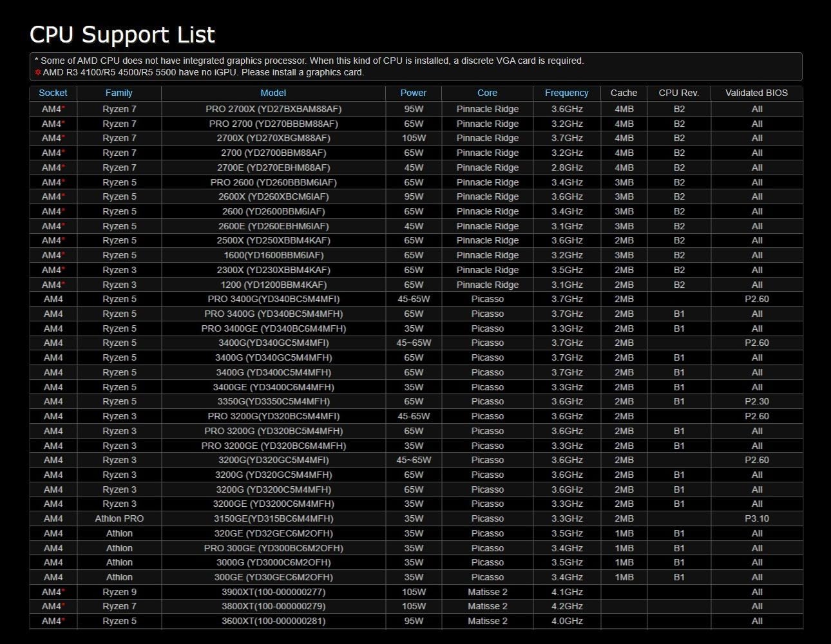Click the CPU Support List title

coord(122,35)
